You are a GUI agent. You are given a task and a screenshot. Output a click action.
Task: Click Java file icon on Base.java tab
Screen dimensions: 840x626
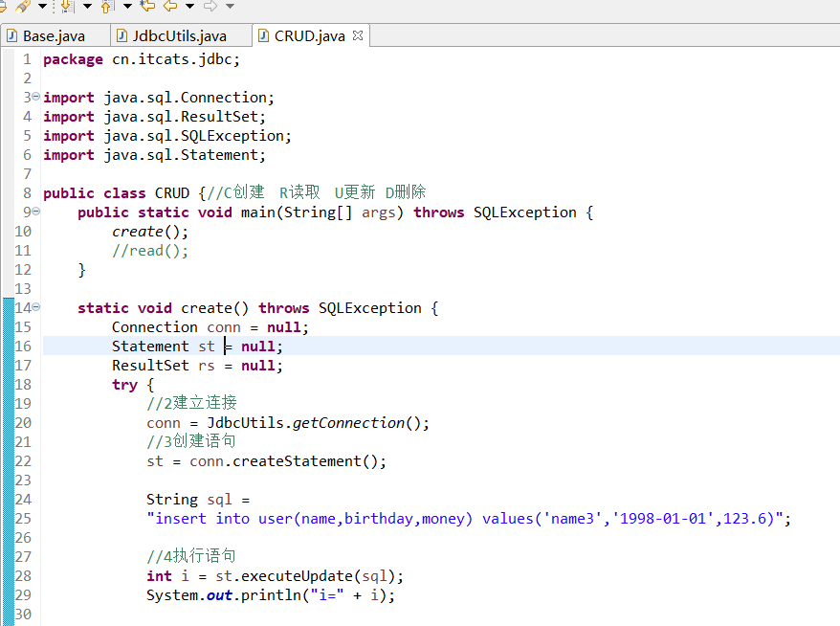pos(11,35)
